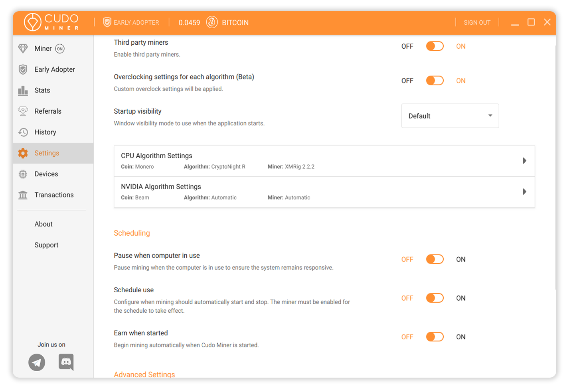The width and height of the screenshot is (567, 392).
Task: Click the BITCOIN header label
Action: (x=235, y=23)
